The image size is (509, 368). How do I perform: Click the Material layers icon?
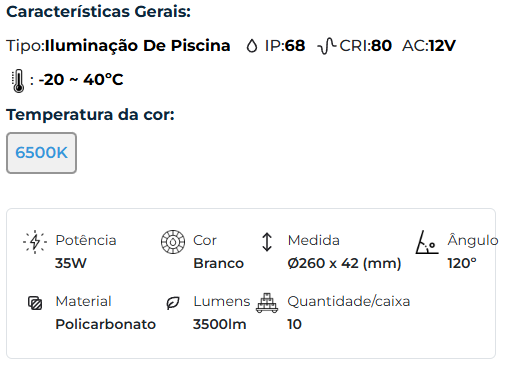35,303
